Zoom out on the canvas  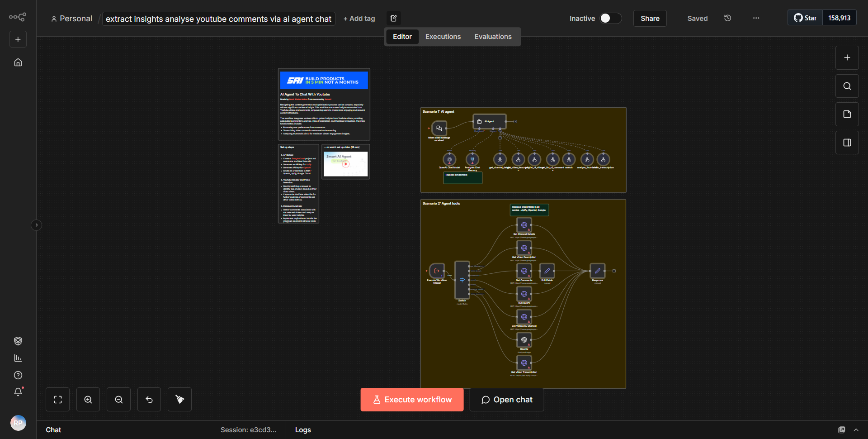pos(118,399)
